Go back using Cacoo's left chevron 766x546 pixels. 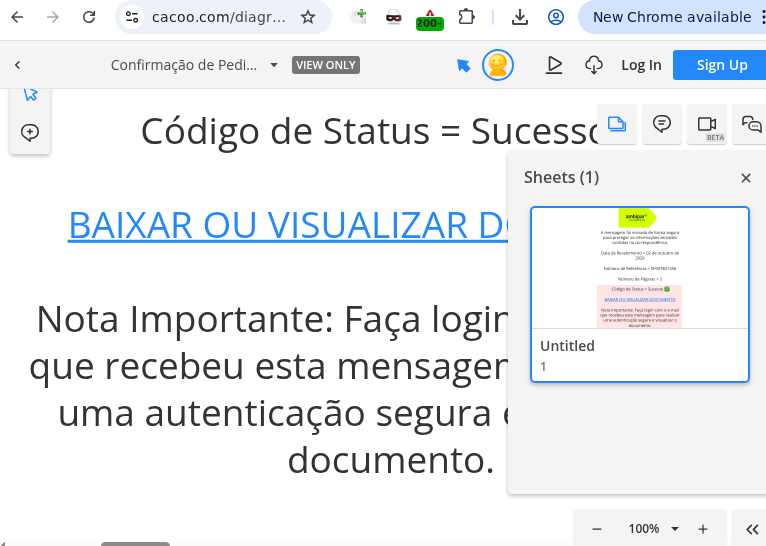(18, 65)
